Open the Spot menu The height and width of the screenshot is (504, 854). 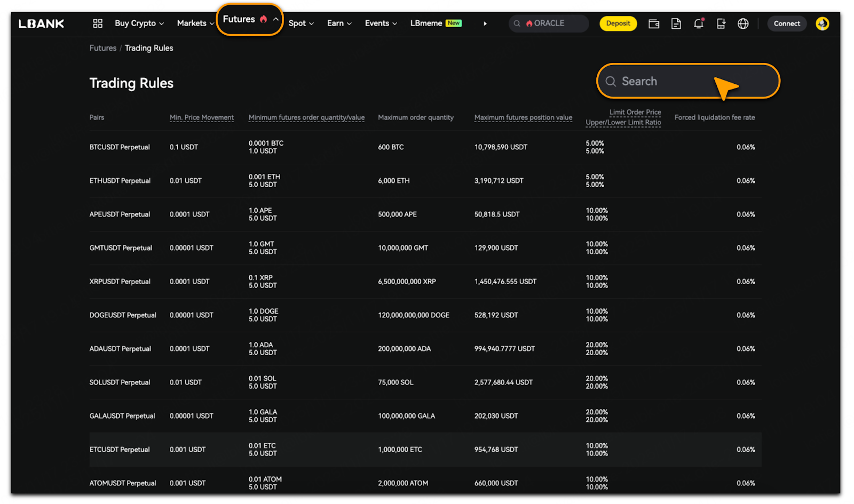[301, 23]
